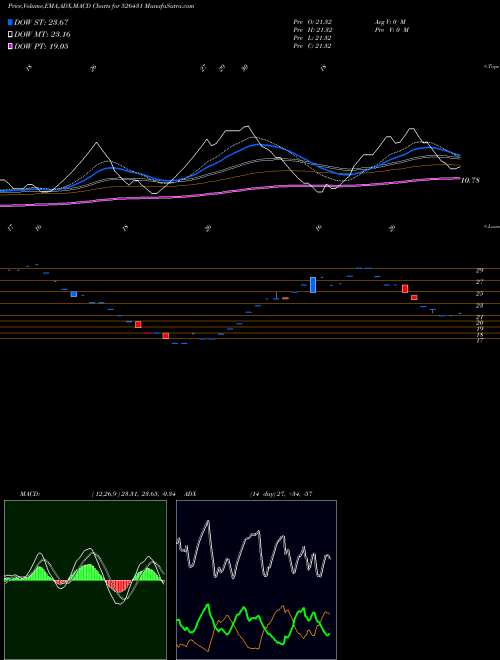Click the Pre L: 21.32 value
500x660 pixels.
[x=312, y=38]
